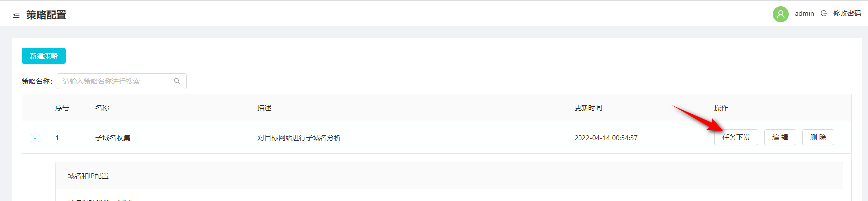Viewport: 868px width, 201px height.
Task: Collapse the sidebar menu fold icon
Action: pyautogui.click(x=16, y=15)
